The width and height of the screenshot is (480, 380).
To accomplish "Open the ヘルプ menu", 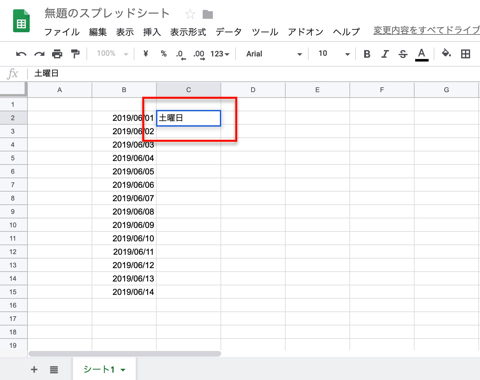I will pos(346,32).
